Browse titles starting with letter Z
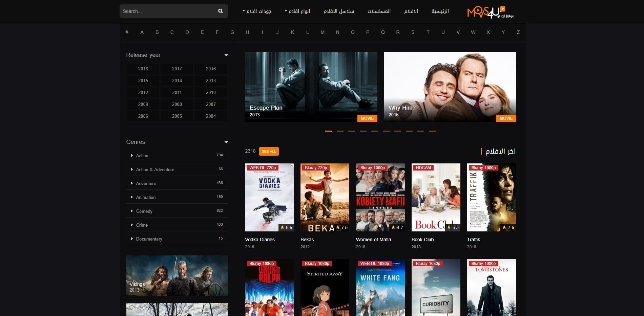Image resolution: width=644 pixels, height=316 pixels. coord(518,32)
